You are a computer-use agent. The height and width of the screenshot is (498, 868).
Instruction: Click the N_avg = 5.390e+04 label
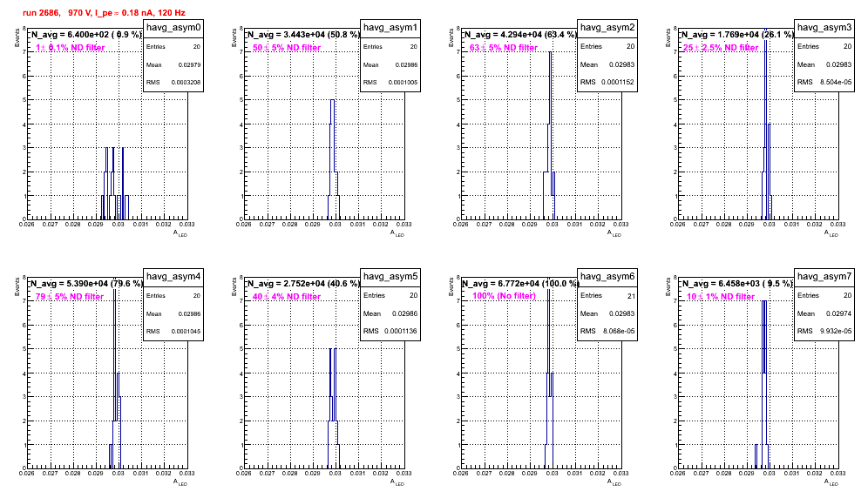(x=85, y=283)
